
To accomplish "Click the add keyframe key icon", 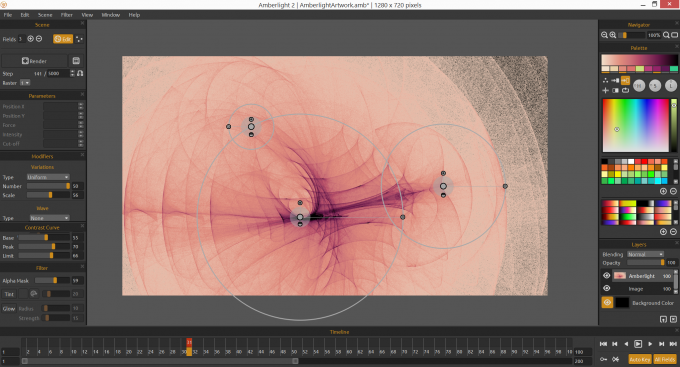I will coord(603,359).
